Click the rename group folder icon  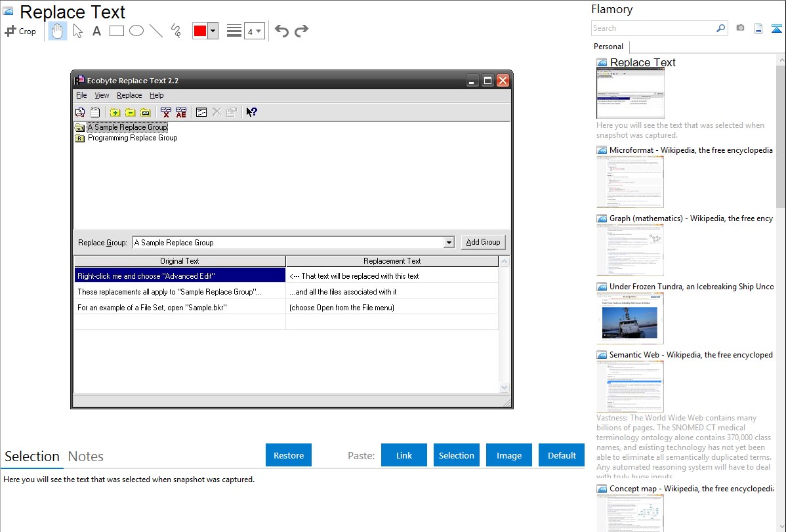click(x=146, y=112)
